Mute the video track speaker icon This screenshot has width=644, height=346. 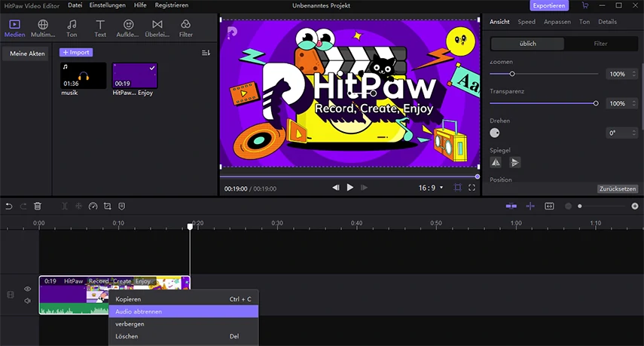[x=28, y=301]
